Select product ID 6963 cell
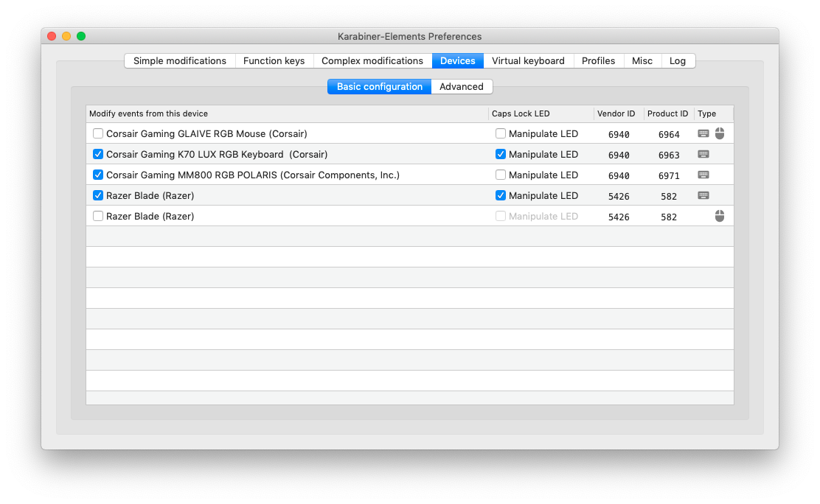 669,155
